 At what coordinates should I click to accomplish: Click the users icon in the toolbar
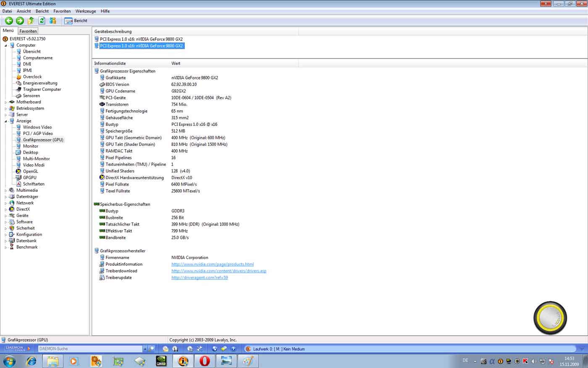[x=53, y=21]
